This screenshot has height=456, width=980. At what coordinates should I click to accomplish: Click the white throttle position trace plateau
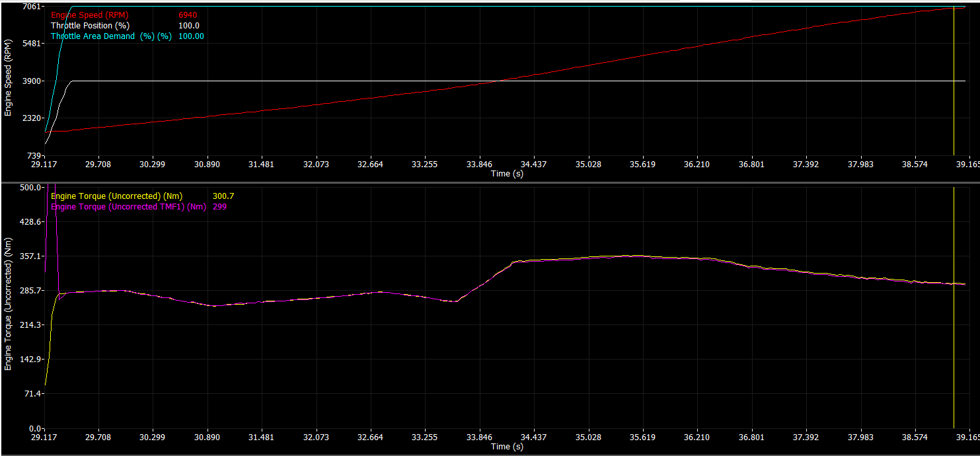click(x=515, y=81)
